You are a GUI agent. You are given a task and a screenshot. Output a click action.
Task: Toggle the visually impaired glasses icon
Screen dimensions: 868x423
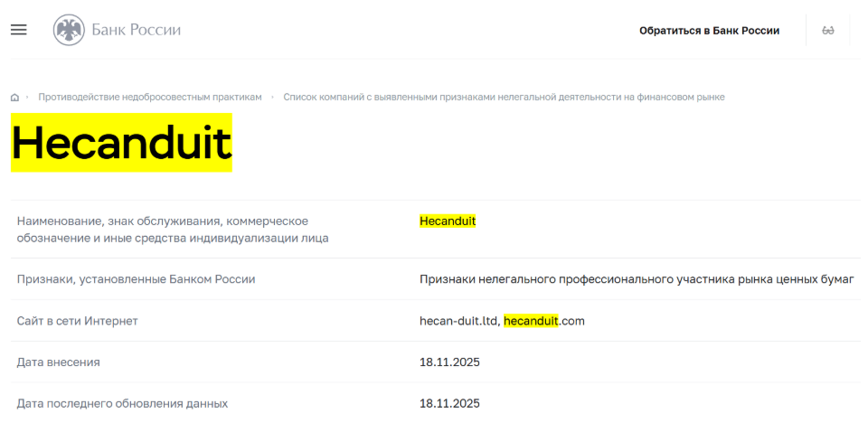point(828,31)
